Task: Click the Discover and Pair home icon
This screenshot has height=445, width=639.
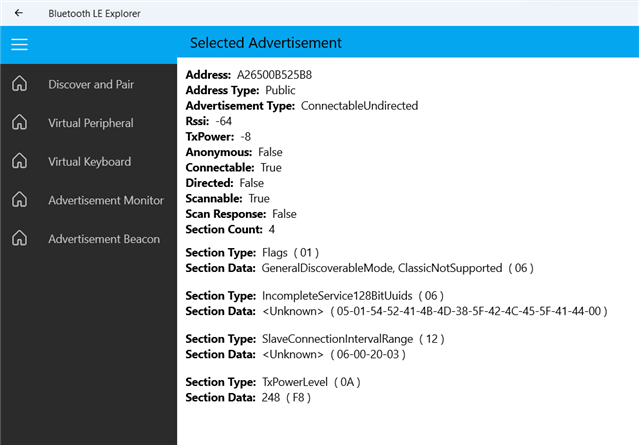Action: coord(19,84)
